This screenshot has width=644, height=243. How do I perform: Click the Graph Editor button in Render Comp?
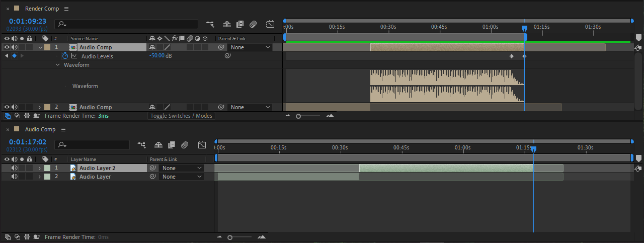[x=270, y=24]
